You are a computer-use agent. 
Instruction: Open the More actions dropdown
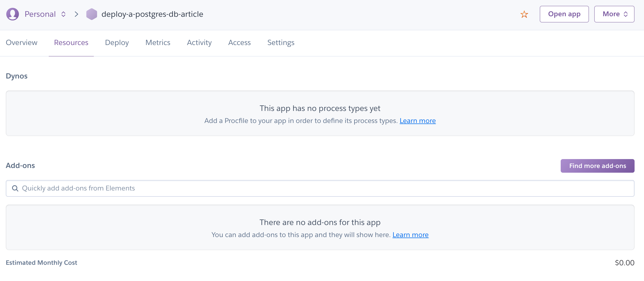[614, 14]
